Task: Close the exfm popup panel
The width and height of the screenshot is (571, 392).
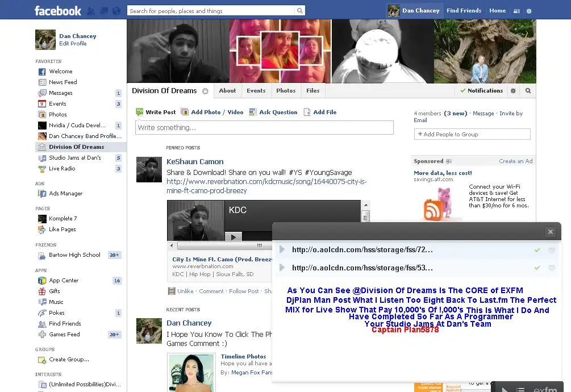Action: click(550, 232)
